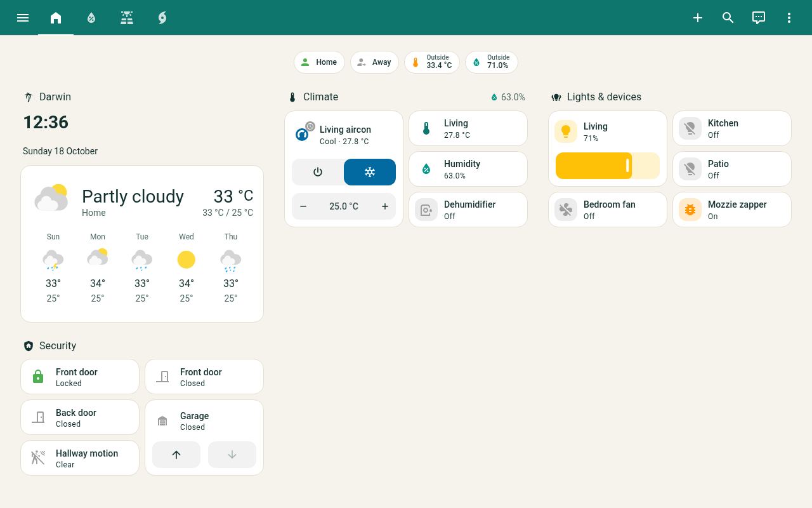This screenshot has height=508, width=812.
Task: Open the Garage with the up arrow
Action: coord(176,455)
